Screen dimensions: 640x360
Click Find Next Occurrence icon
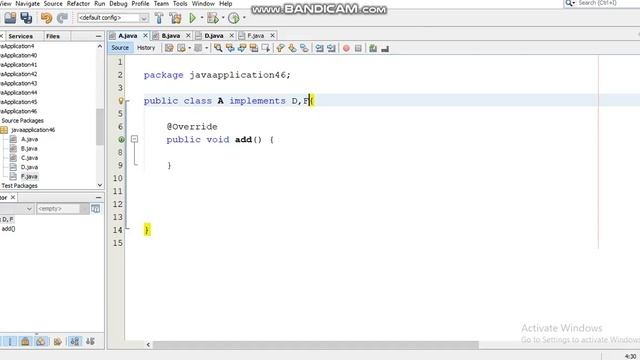[242, 48]
